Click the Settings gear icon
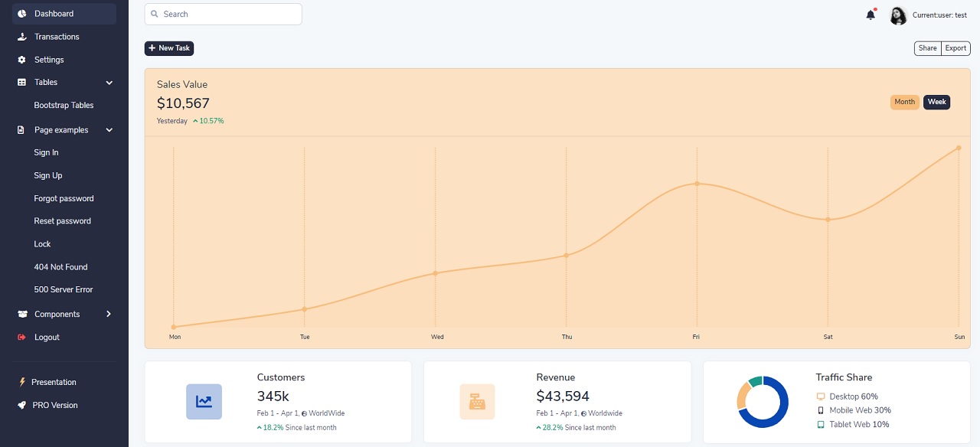The height and width of the screenshot is (447, 980). pos(22,60)
